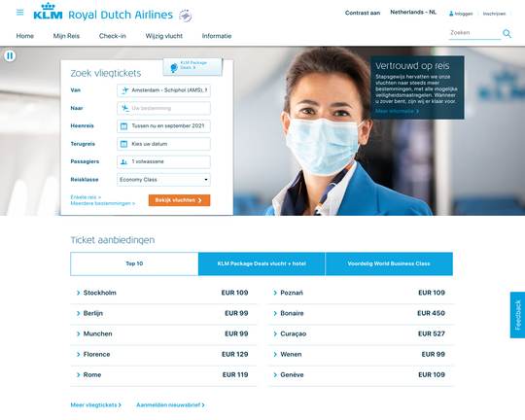Open the hamburger menu icon
Image resolution: width=525 pixels, height=420 pixels.
click(x=20, y=13)
